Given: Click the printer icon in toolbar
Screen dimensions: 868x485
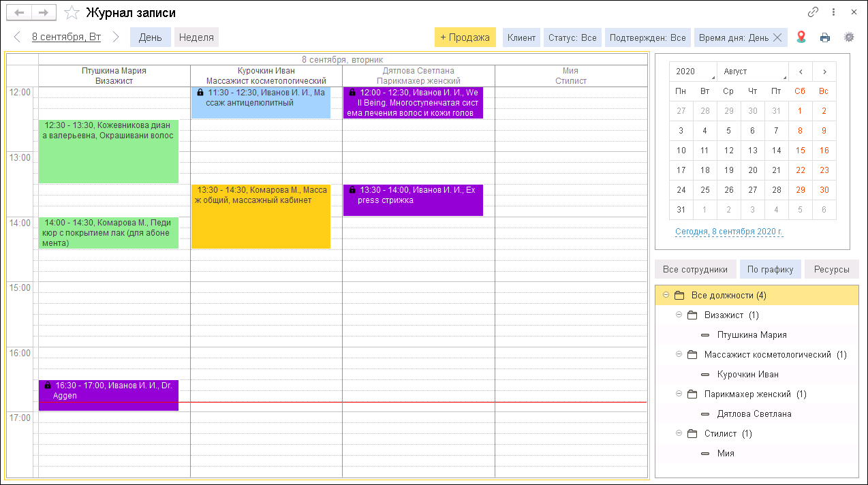Looking at the screenshot, I should (x=825, y=37).
